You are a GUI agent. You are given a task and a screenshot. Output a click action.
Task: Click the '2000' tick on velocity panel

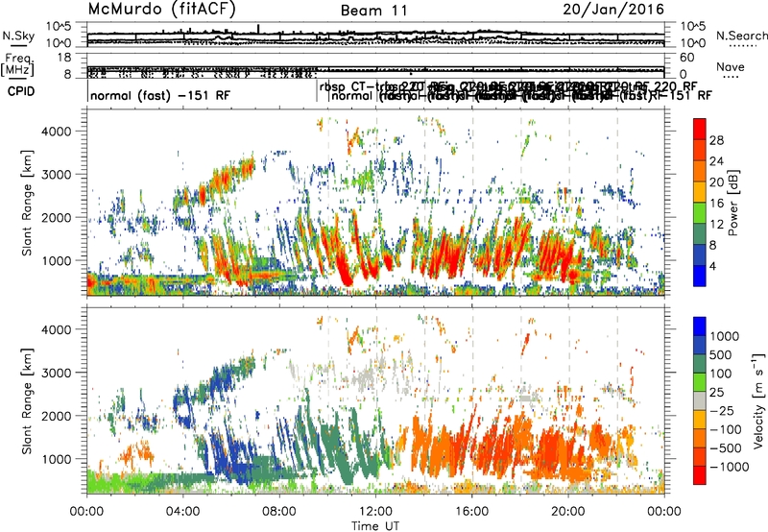click(56, 416)
